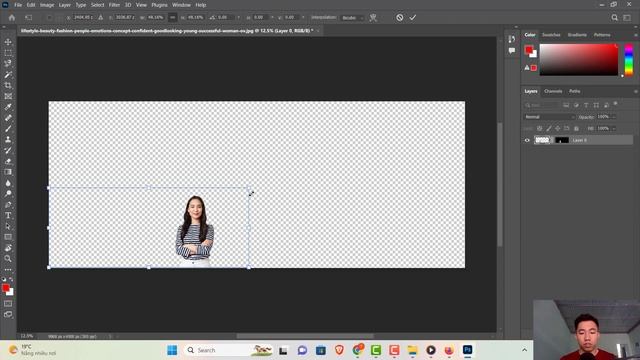640x360 pixels.
Task: Click the hue spectrum slider
Action: (x=629, y=60)
